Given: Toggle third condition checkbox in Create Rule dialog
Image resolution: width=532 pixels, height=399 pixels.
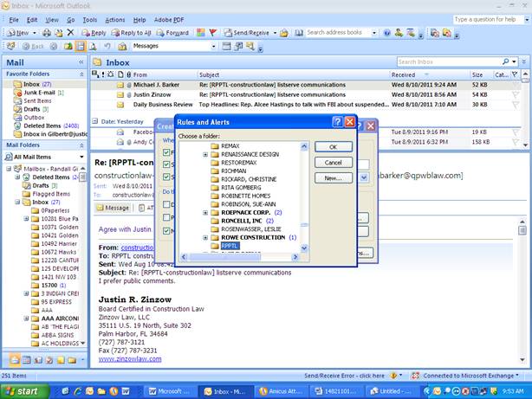Looking at the screenshot, I should pyautogui.click(x=166, y=177).
